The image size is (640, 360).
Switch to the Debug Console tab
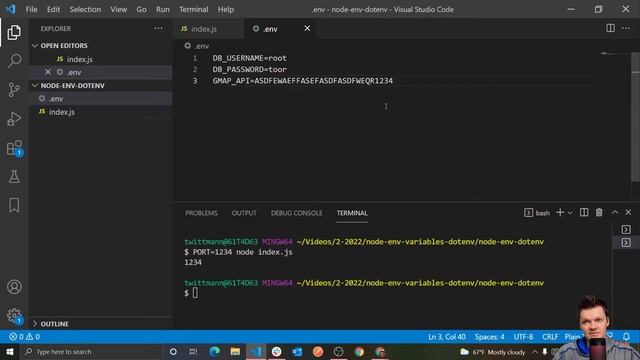tap(296, 213)
